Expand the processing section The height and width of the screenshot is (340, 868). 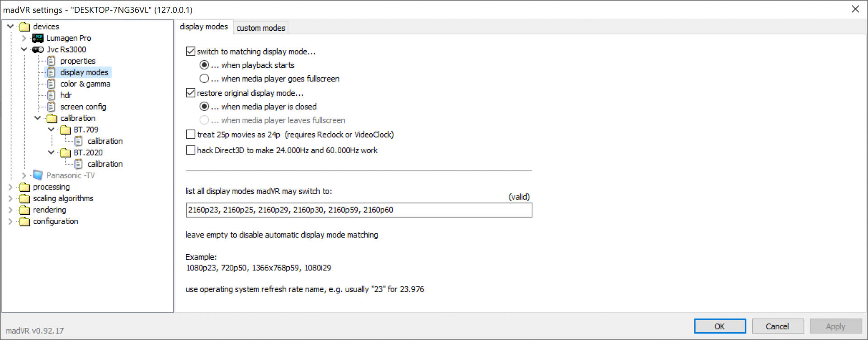pos(10,187)
